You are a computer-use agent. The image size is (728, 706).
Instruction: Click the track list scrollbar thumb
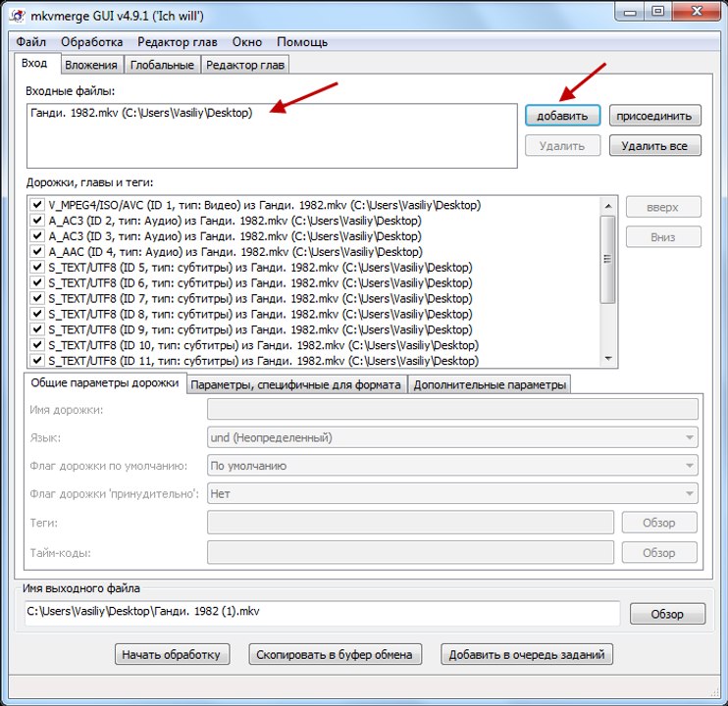coord(607,259)
